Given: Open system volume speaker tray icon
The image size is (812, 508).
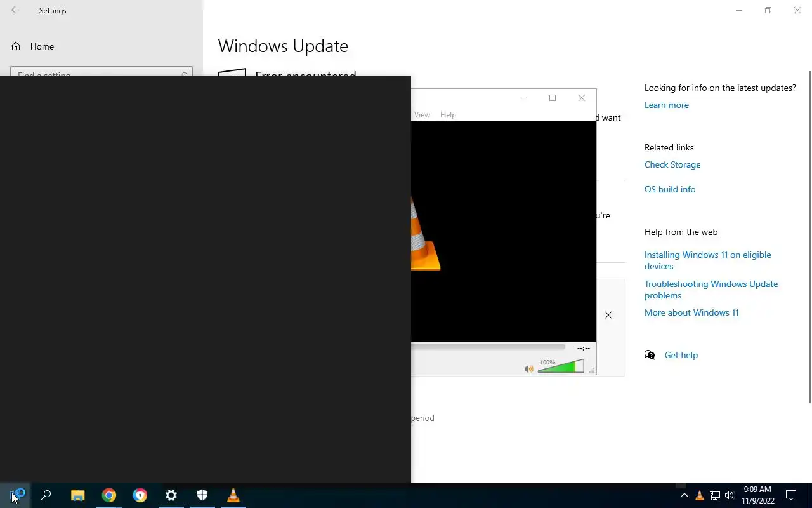Looking at the screenshot, I should 730,495.
